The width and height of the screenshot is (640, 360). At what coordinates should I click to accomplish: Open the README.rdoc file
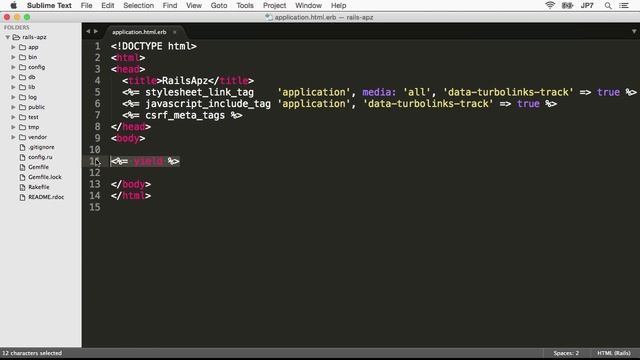click(x=46, y=197)
